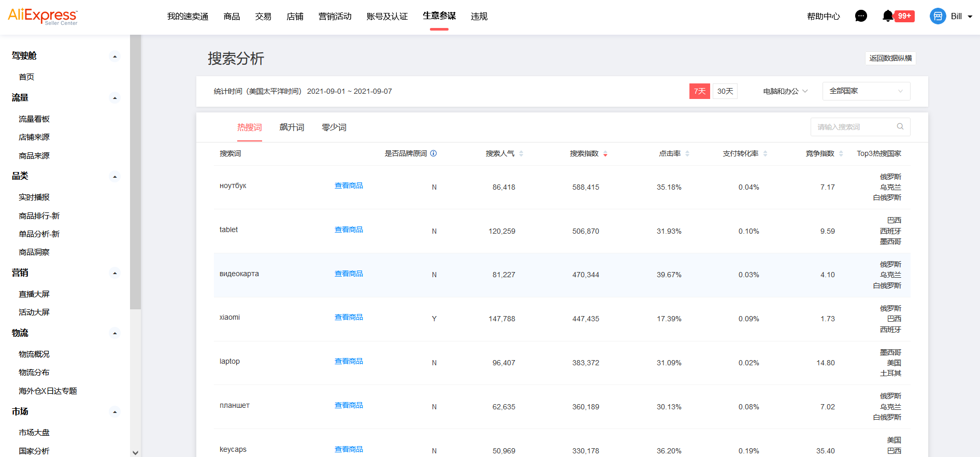
Task: Open 流量看板 in the sidebar
Action: click(x=34, y=119)
